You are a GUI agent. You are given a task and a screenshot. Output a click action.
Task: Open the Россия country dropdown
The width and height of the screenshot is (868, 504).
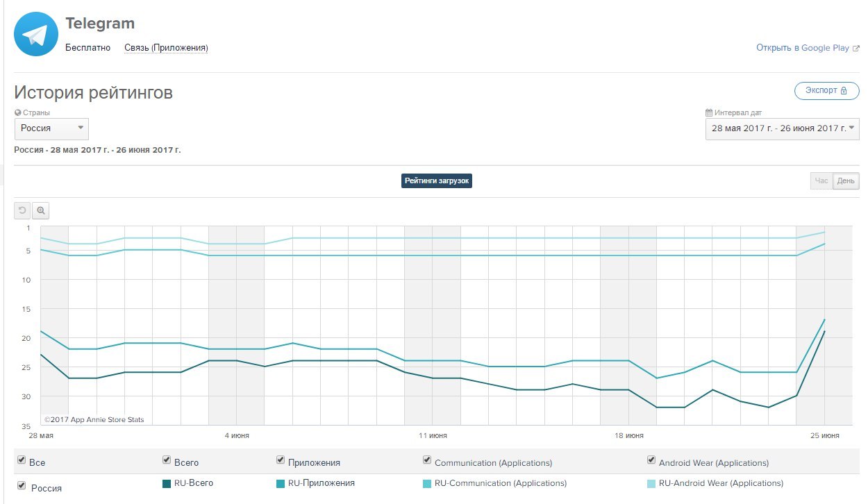[x=51, y=128]
